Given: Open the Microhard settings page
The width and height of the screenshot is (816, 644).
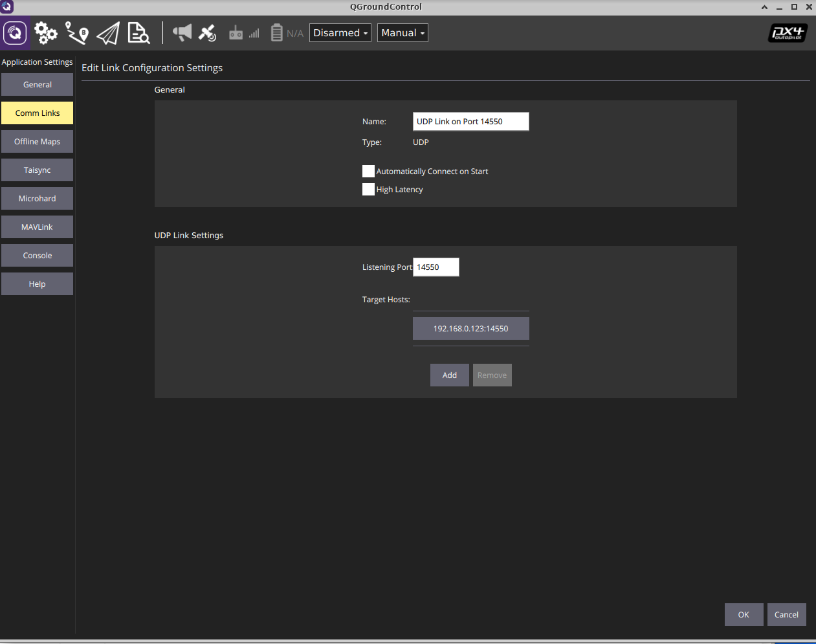Looking at the screenshot, I should (37, 199).
